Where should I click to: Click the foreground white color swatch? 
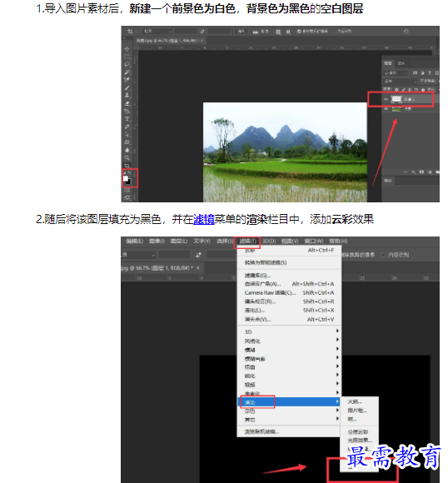pyautogui.click(x=126, y=178)
